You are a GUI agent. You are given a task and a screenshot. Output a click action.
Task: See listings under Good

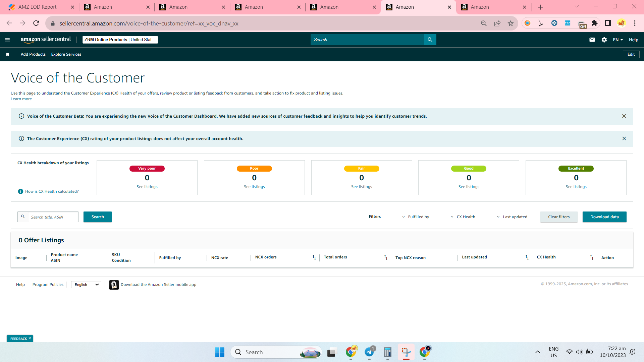click(469, 187)
